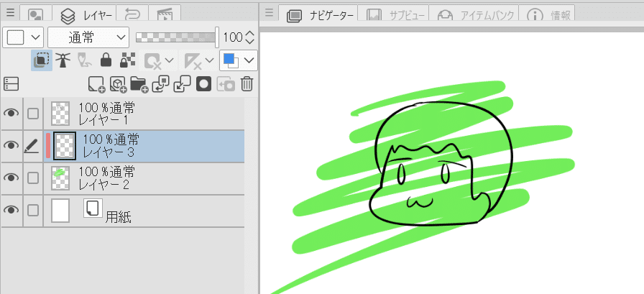Click the enable mask icon
This screenshot has width=644, height=294.
pos(153,61)
